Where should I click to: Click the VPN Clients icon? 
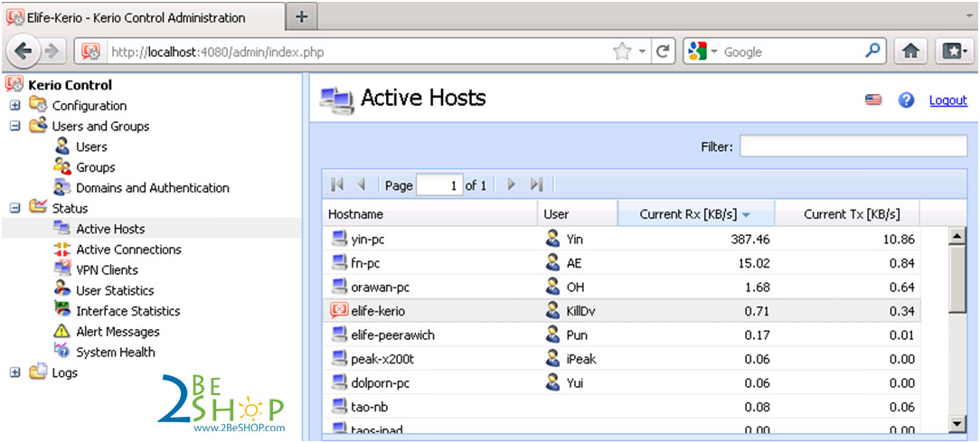pyautogui.click(x=61, y=269)
